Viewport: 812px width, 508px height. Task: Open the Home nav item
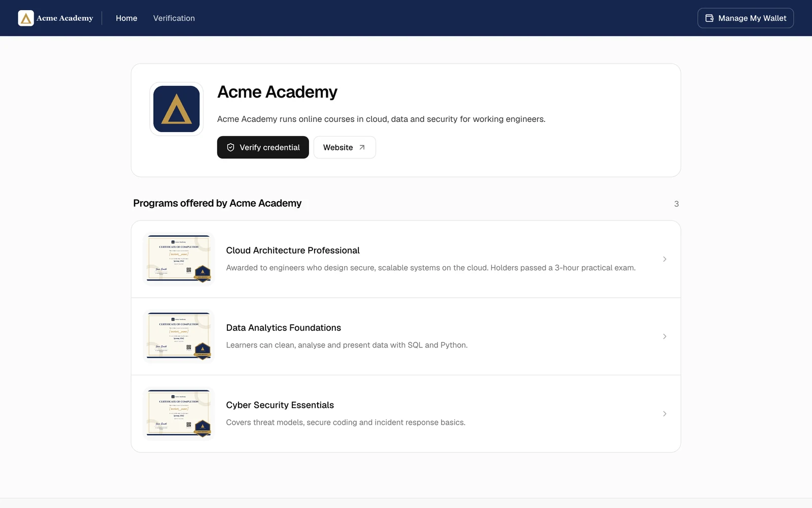click(126, 18)
